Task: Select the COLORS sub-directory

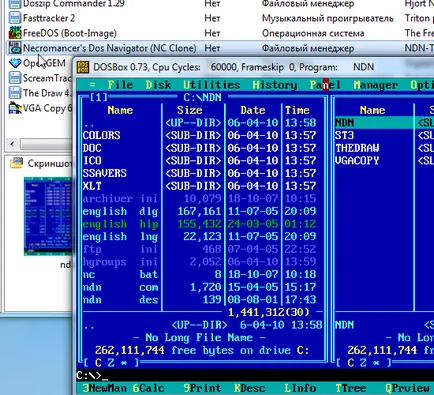Action: click(199, 135)
